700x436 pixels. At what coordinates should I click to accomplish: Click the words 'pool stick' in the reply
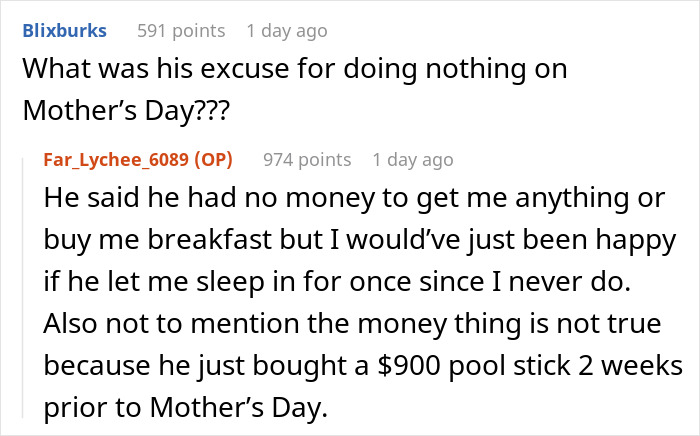click(509, 365)
